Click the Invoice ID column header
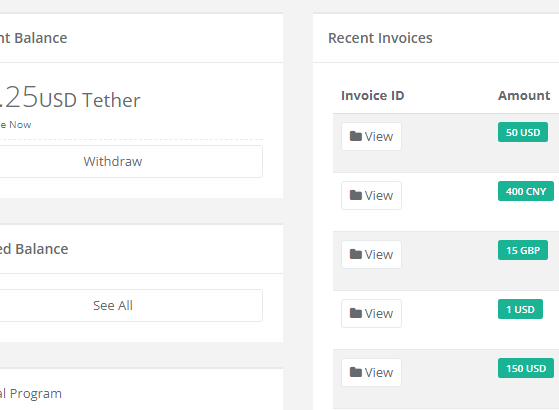This screenshot has width=559, height=410. (373, 96)
